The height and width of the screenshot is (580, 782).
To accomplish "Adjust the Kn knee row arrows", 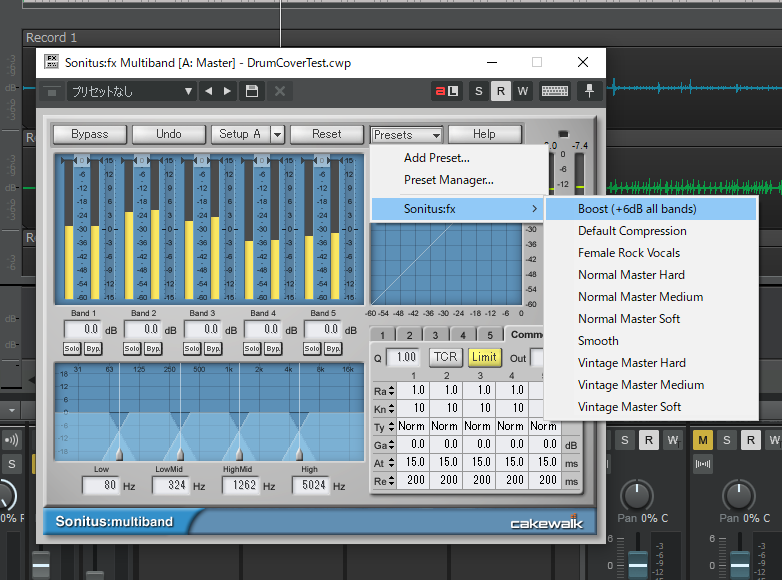I will click(391, 409).
